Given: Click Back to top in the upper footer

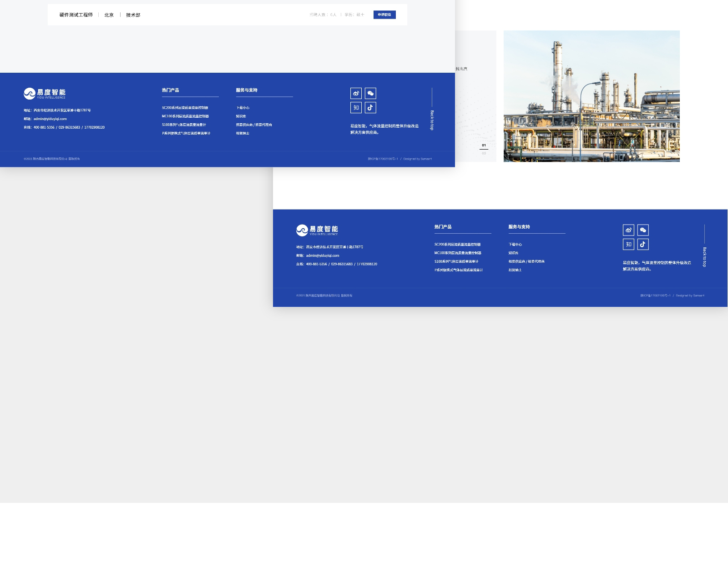Looking at the screenshot, I should point(432,120).
